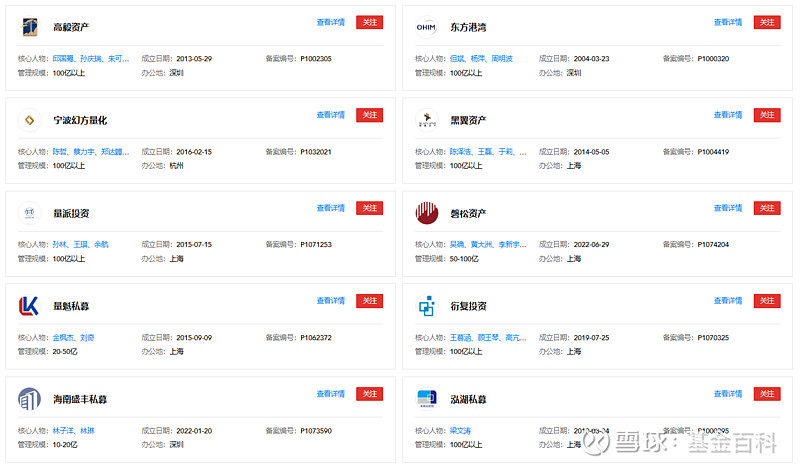Viewport: 800px width, 467px height.
Task: Open core person 黄大洲 under 磐松资产
Action: (481, 245)
